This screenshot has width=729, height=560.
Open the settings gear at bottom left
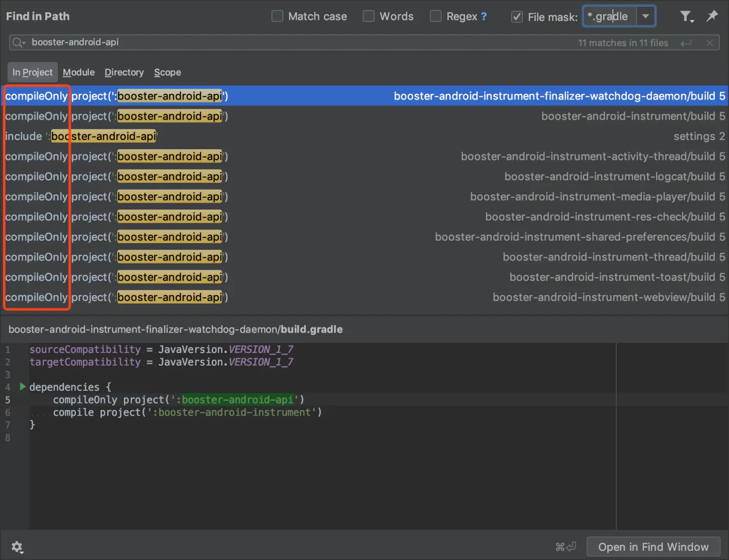17,547
